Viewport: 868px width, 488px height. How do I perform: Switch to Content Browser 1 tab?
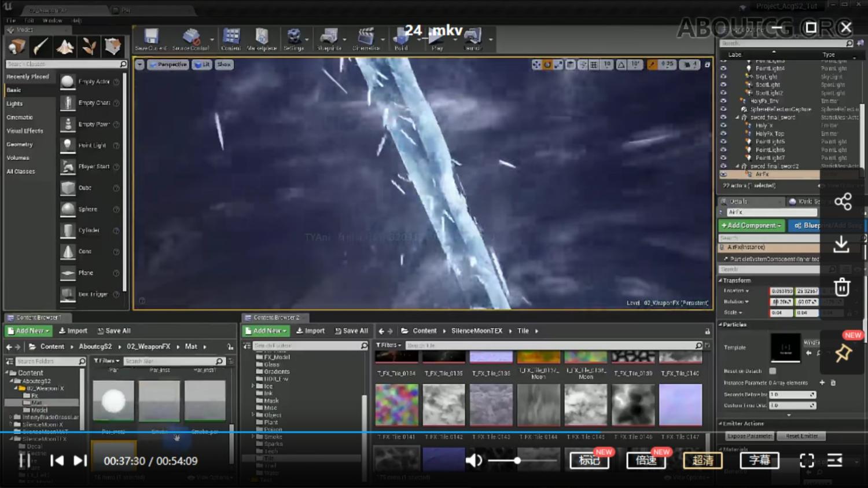37,317
